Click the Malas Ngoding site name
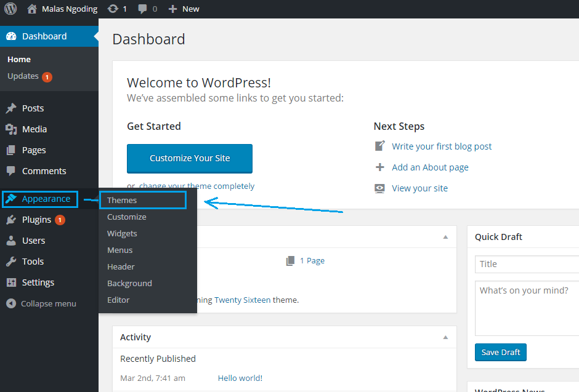Image resolution: width=579 pixels, height=392 pixels. (70, 9)
